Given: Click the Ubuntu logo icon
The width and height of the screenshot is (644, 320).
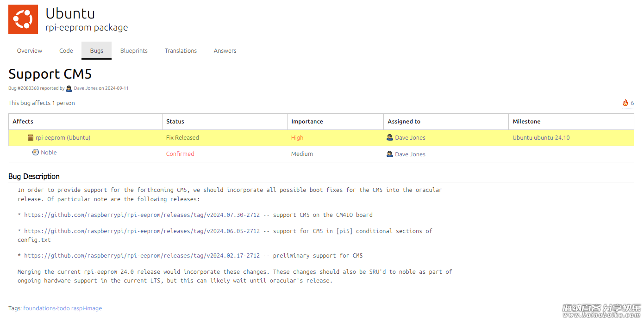Looking at the screenshot, I should tap(23, 19).
